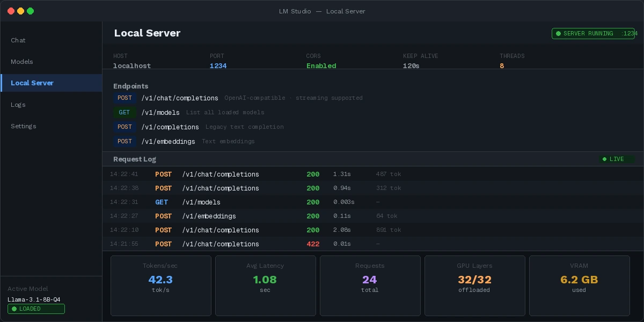Click the green dot on the LOADED badge
644x322 pixels.
pos(14,309)
